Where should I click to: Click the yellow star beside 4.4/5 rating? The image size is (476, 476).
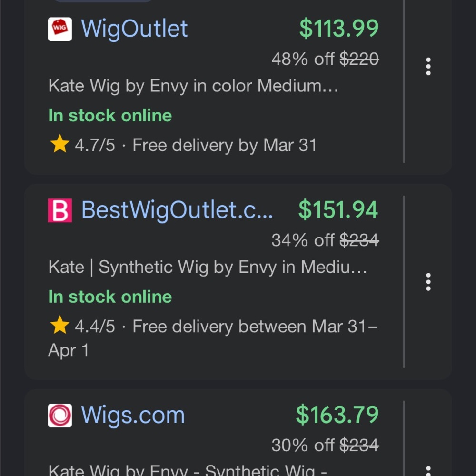click(60, 325)
